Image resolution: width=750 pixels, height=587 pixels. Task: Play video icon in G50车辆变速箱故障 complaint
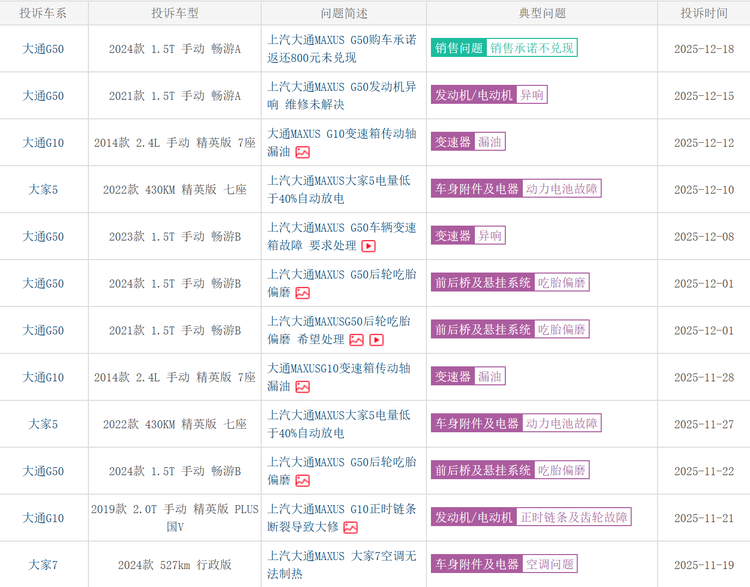pos(368,246)
